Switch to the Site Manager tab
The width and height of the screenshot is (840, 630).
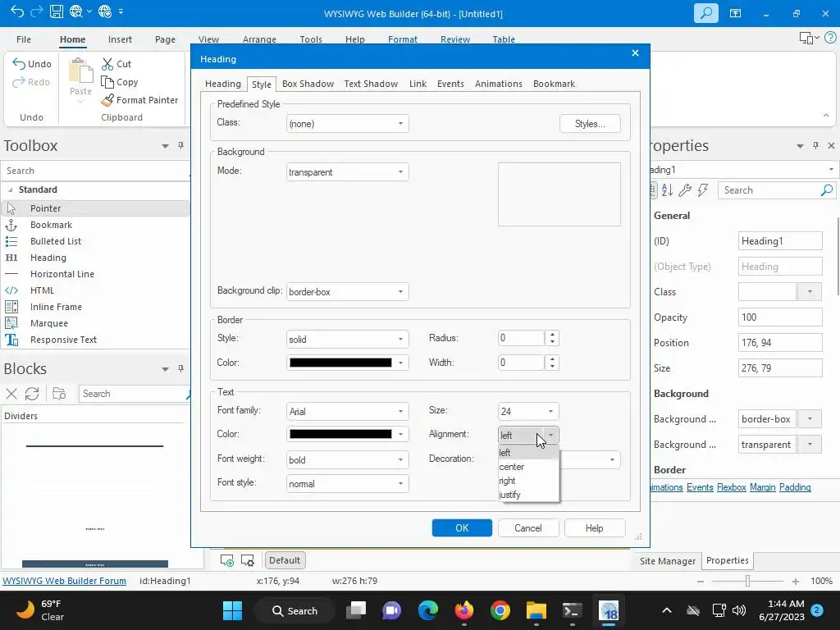(x=668, y=561)
